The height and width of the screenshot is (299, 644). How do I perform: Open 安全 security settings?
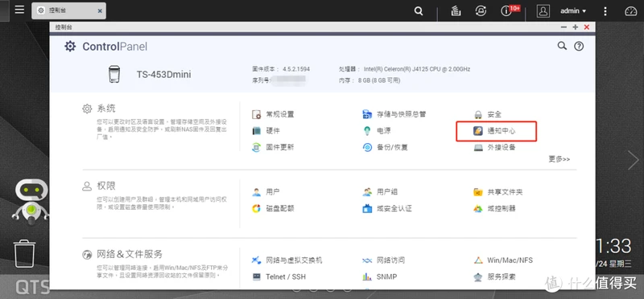point(487,114)
